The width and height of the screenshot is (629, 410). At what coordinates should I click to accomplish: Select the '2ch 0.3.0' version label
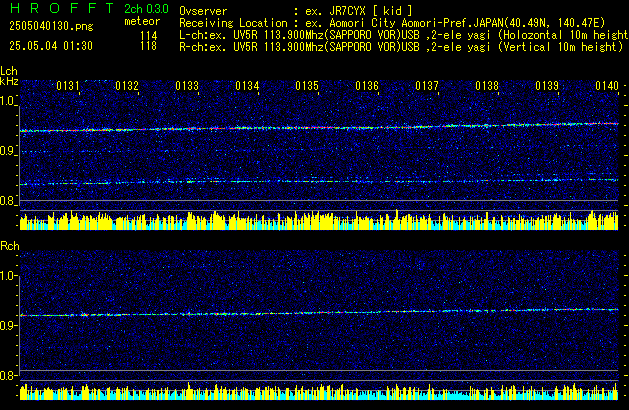(146, 9)
